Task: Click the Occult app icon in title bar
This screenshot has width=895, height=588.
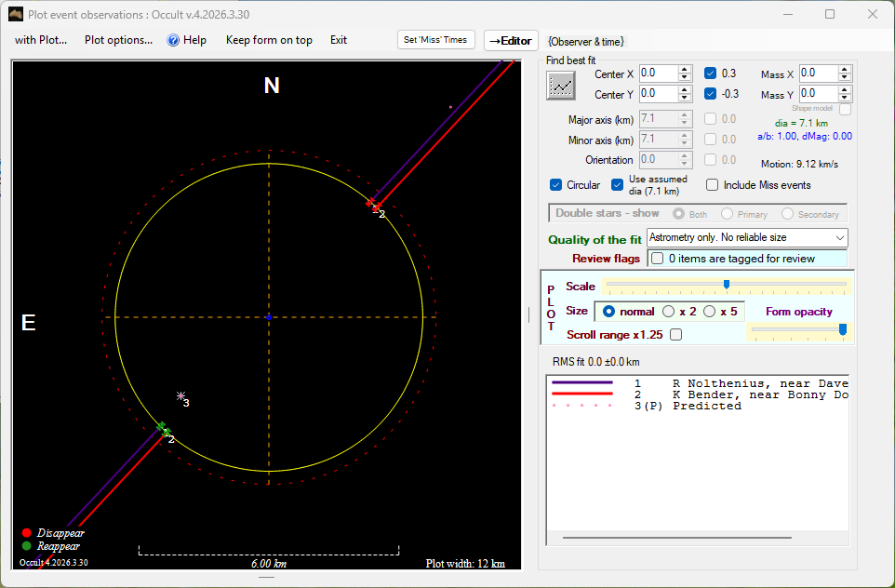Action: pyautogui.click(x=16, y=14)
